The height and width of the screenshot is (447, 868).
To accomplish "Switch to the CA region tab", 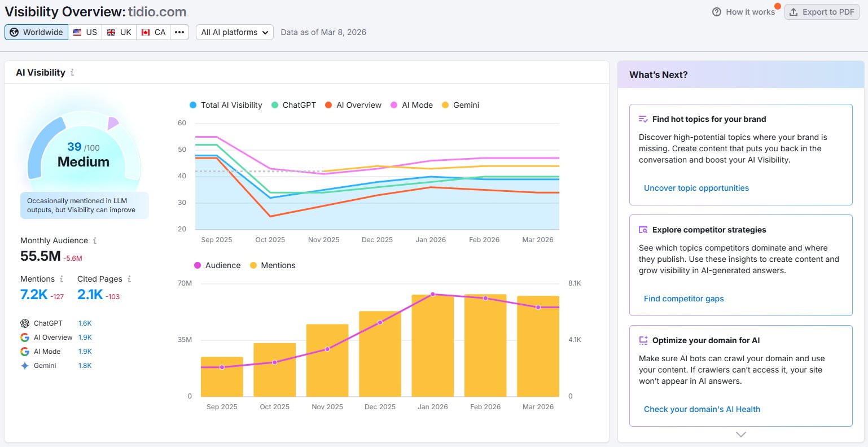I will click(x=154, y=32).
